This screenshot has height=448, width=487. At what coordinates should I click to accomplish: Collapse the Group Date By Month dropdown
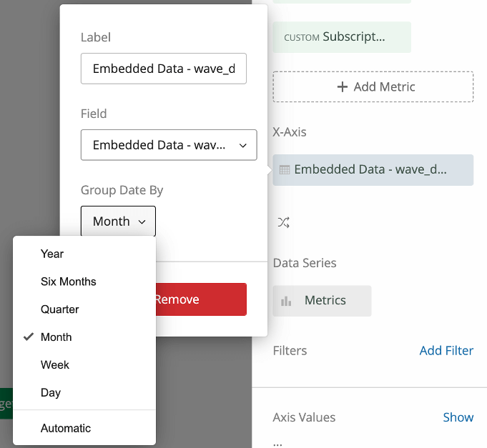click(x=118, y=221)
